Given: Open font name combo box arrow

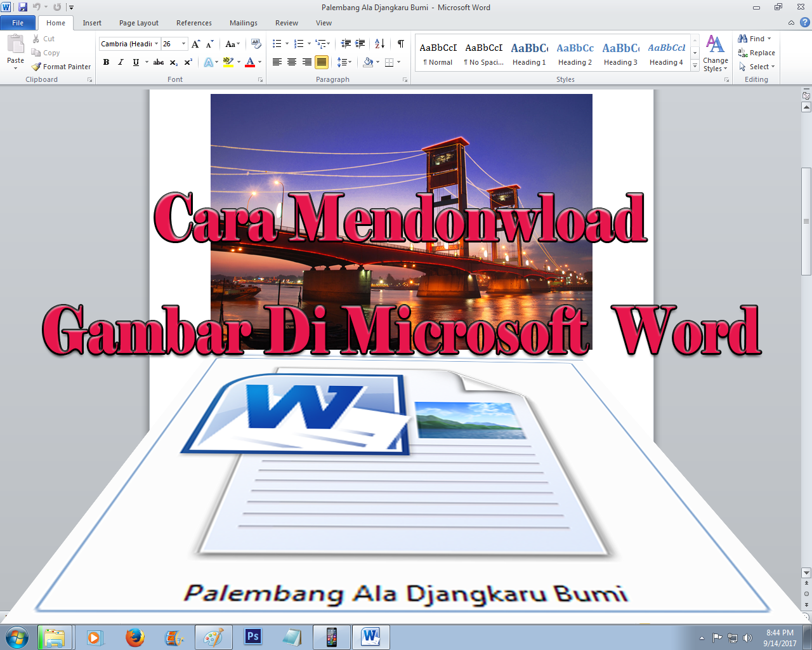Looking at the screenshot, I should point(157,44).
